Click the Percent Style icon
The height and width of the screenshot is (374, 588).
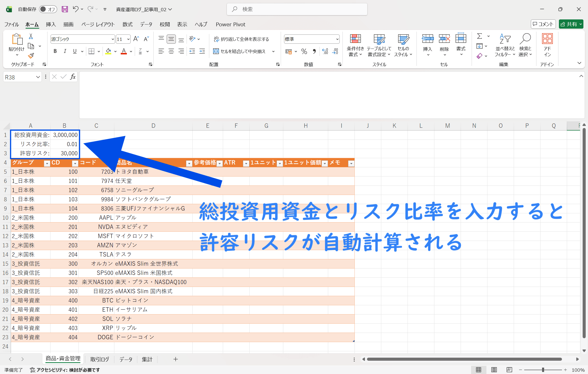(x=304, y=51)
